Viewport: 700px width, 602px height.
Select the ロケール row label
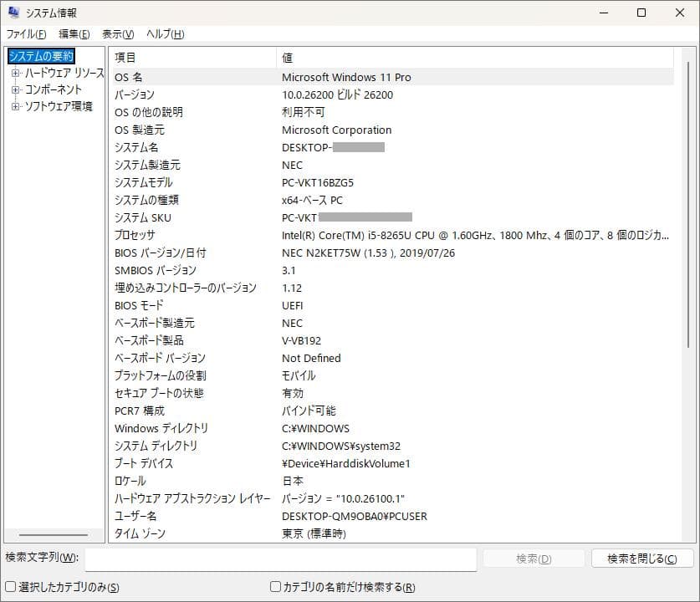click(130, 481)
